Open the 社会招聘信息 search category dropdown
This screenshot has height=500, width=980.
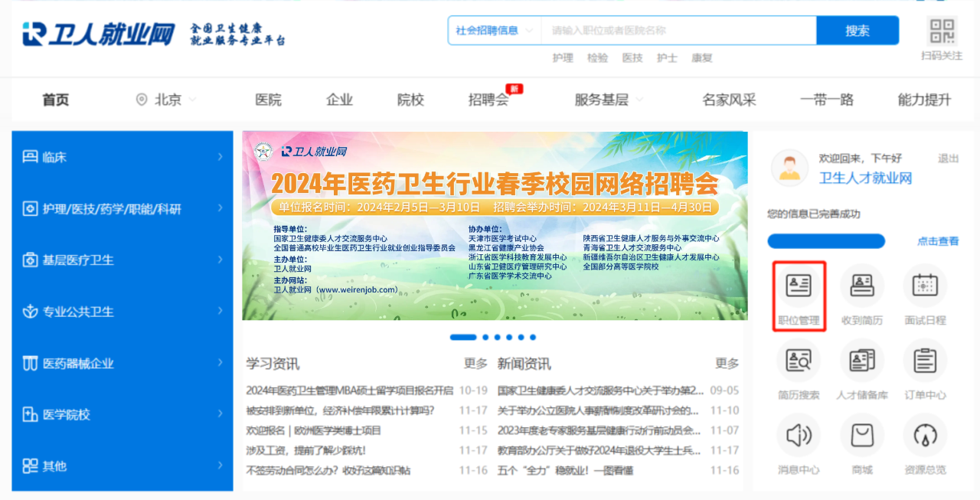tap(494, 30)
